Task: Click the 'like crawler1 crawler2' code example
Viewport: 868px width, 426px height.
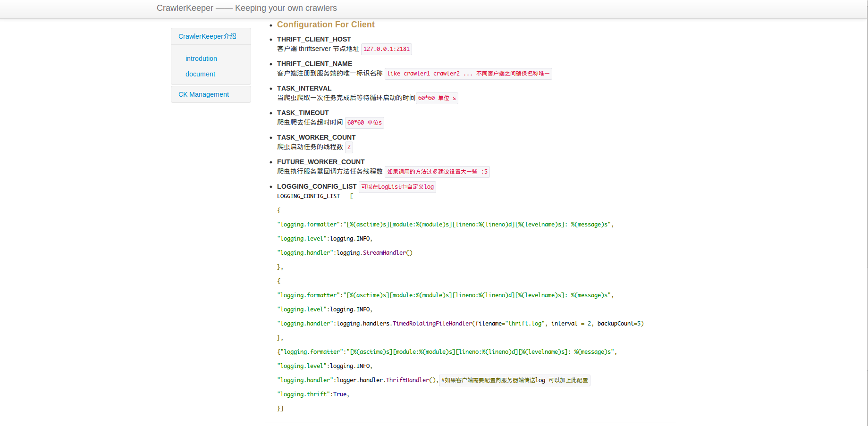Action: click(x=468, y=74)
